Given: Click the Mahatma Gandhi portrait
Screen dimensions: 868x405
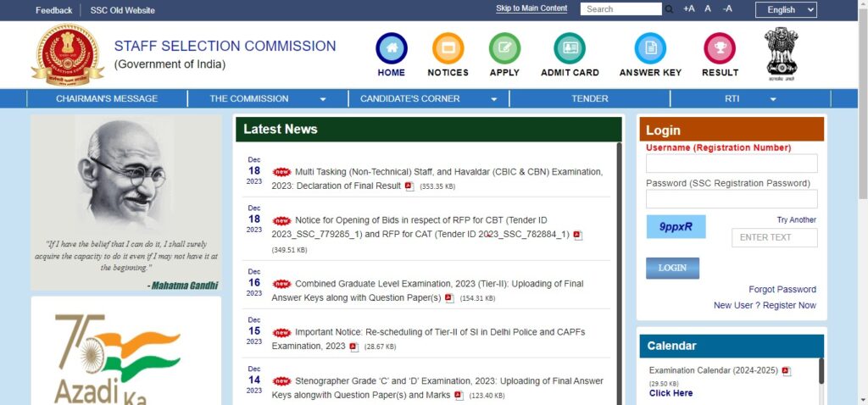Looking at the screenshot, I should tap(125, 175).
